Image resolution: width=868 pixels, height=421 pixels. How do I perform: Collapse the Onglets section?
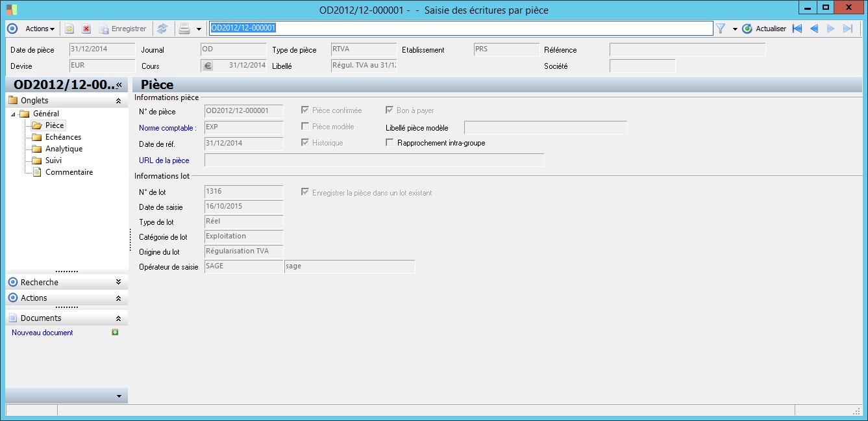(118, 101)
